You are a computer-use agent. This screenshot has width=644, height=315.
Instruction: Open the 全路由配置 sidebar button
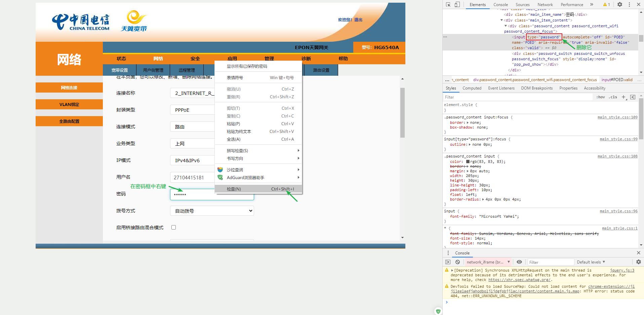pos(69,121)
